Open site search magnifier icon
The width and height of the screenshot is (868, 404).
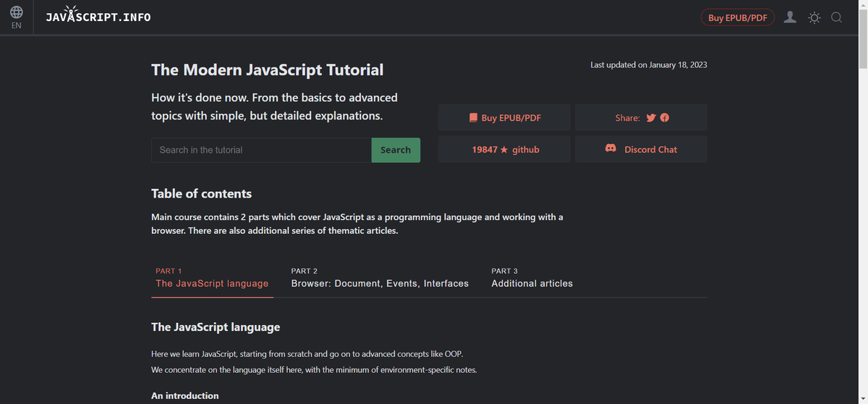tap(836, 17)
